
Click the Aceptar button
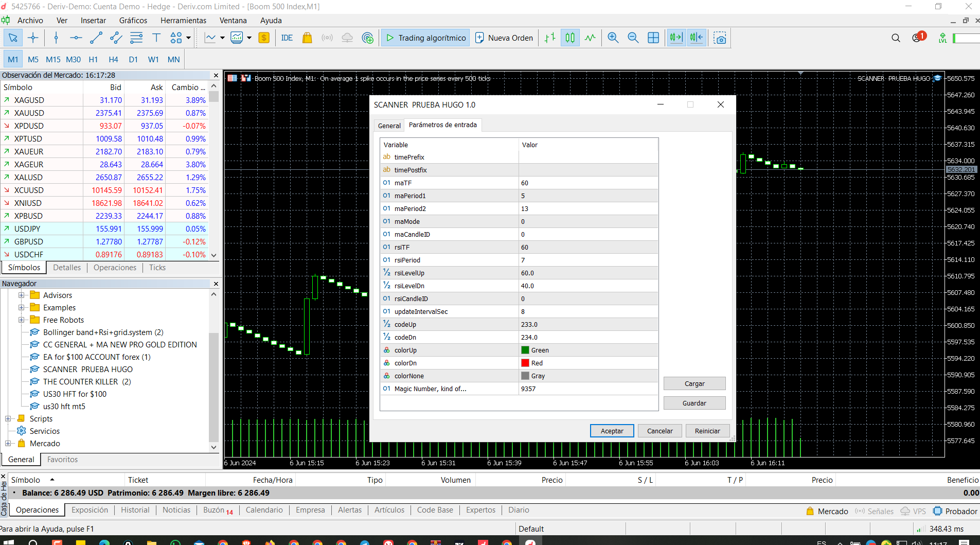[612, 431]
